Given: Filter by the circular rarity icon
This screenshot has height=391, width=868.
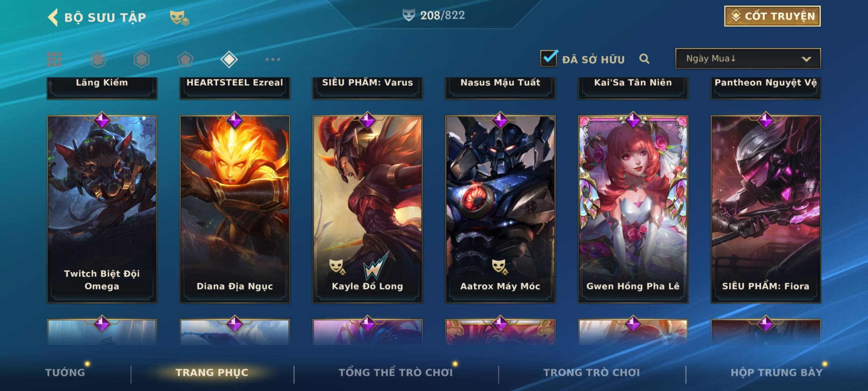Looking at the screenshot, I should click(x=98, y=59).
